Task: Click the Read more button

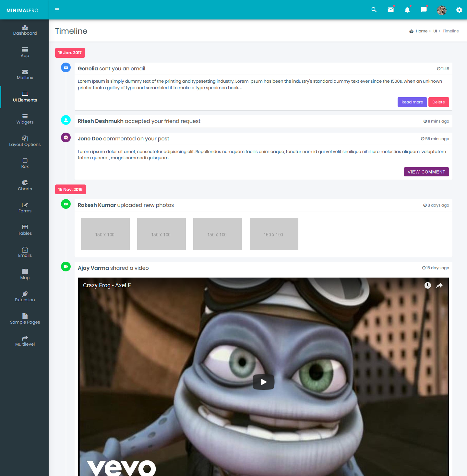Action: click(412, 102)
